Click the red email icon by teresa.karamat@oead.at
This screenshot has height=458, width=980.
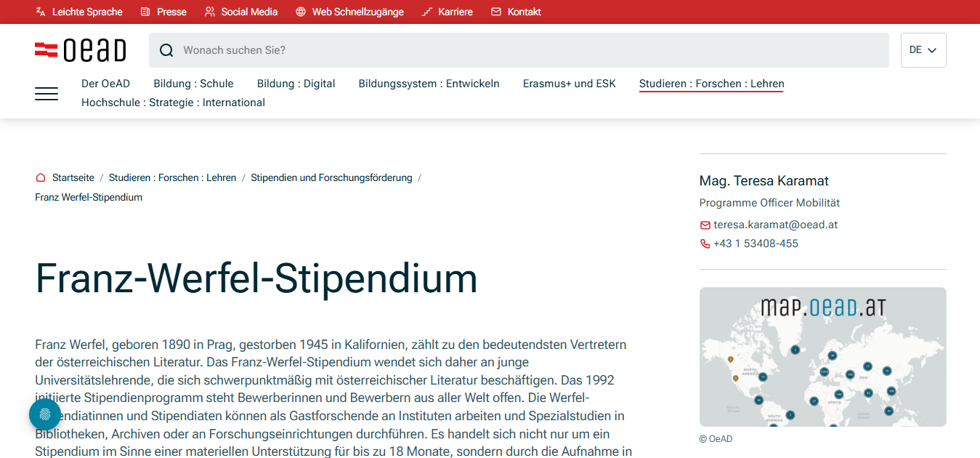pos(705,225)
